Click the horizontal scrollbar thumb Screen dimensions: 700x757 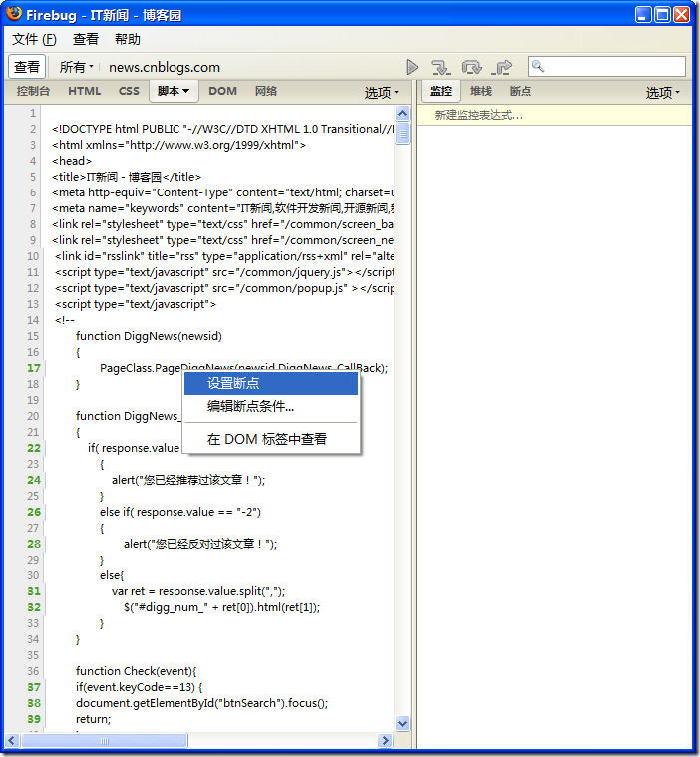click(105, 741)
